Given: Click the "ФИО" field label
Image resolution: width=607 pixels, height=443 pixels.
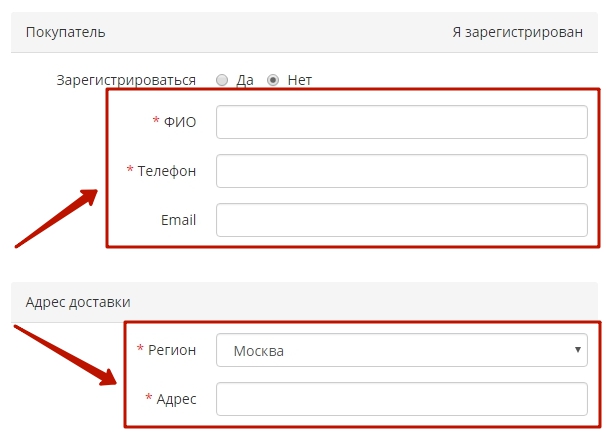Looking at the screenshot, I should [x=180, y=122].
